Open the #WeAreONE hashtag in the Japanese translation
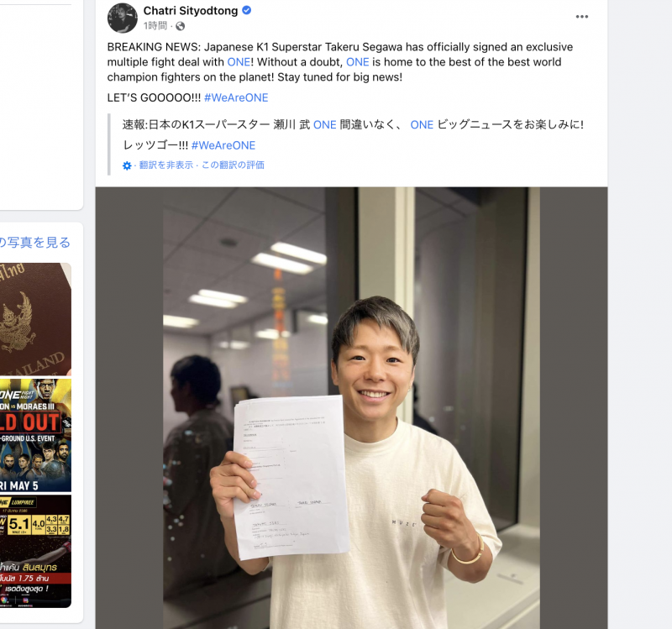This screenshot has height=629, width=672. [223, 145]
